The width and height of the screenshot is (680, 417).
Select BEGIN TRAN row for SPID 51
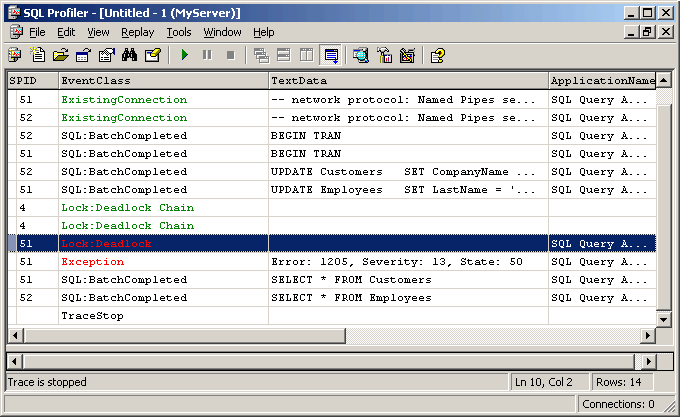332,154
